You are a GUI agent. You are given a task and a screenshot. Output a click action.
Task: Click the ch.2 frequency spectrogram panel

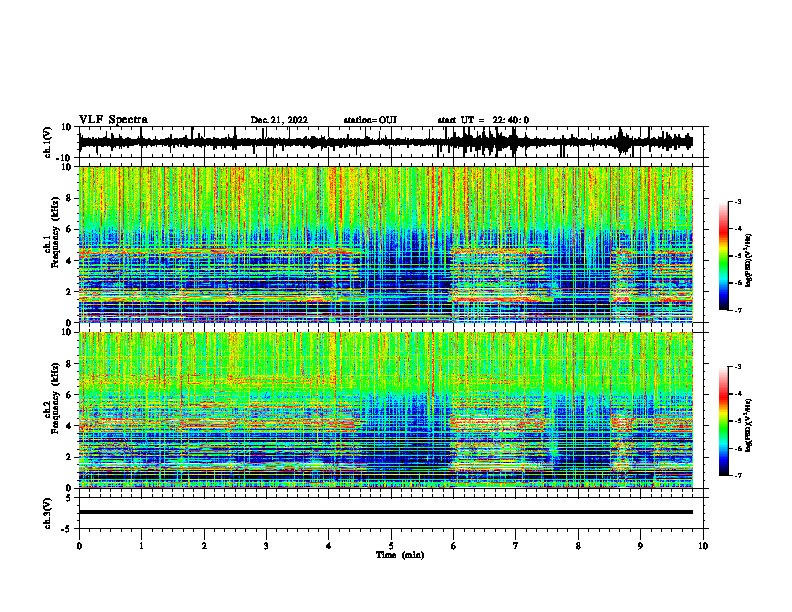[x=386, y=410]
